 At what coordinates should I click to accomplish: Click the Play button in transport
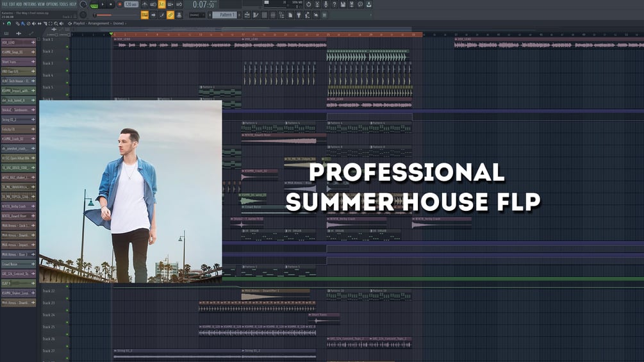(x=103, y=4)
